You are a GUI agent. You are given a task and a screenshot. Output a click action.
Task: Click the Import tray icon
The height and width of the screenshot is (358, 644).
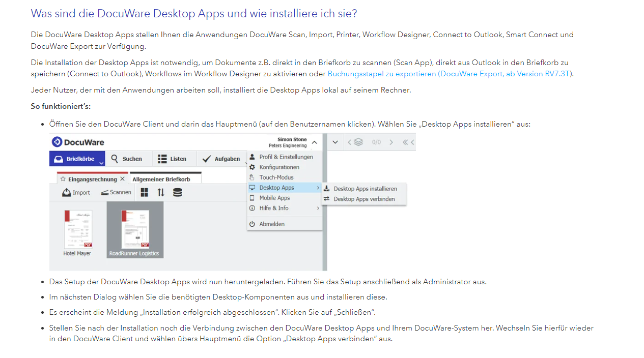click(67, 192)
